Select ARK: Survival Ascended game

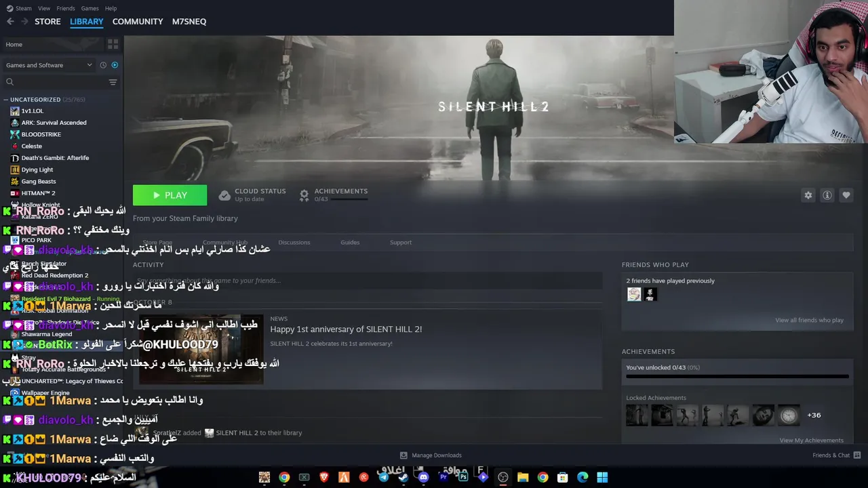pos(54,123)
